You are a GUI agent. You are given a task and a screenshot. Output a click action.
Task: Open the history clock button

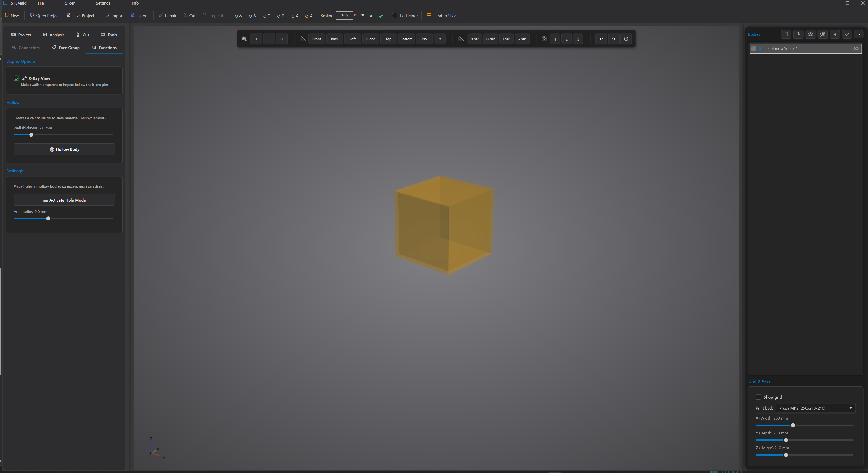tap(626, 39)
